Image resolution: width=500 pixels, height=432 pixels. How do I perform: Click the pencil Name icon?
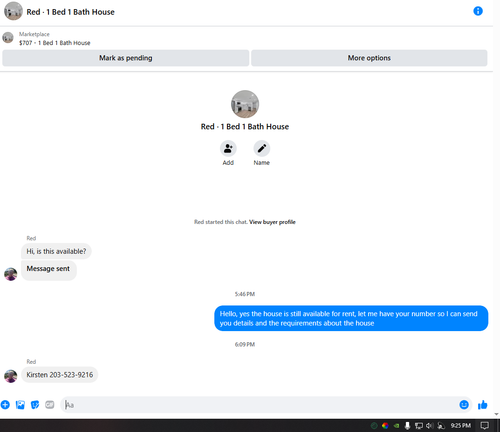click(262, 148)
